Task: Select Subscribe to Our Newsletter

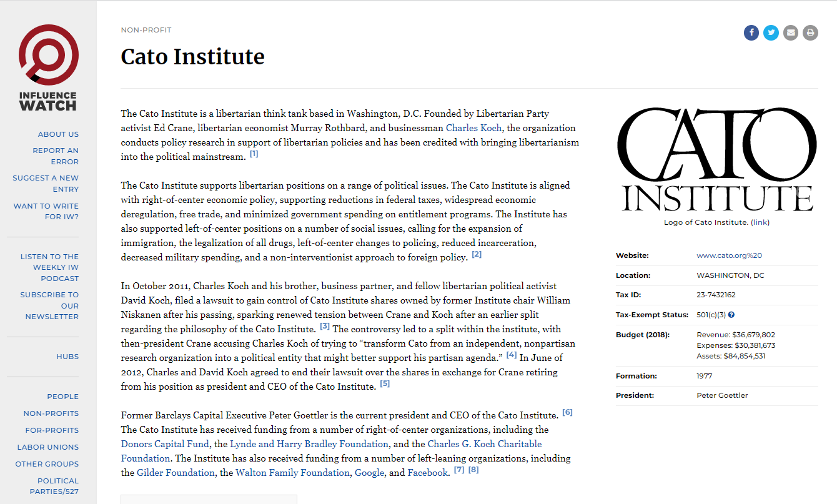Action: [49, 305]
